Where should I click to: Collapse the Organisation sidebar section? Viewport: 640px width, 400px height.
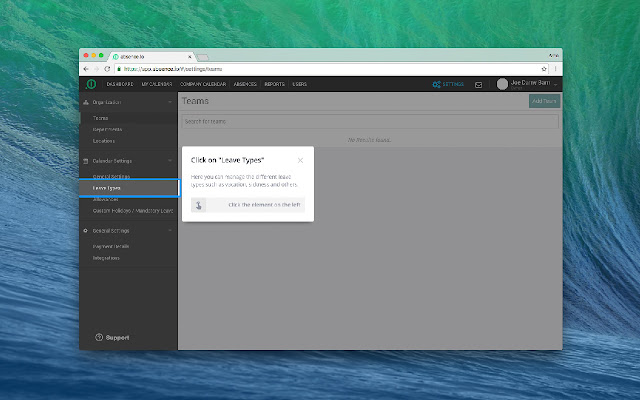[171, 102]
